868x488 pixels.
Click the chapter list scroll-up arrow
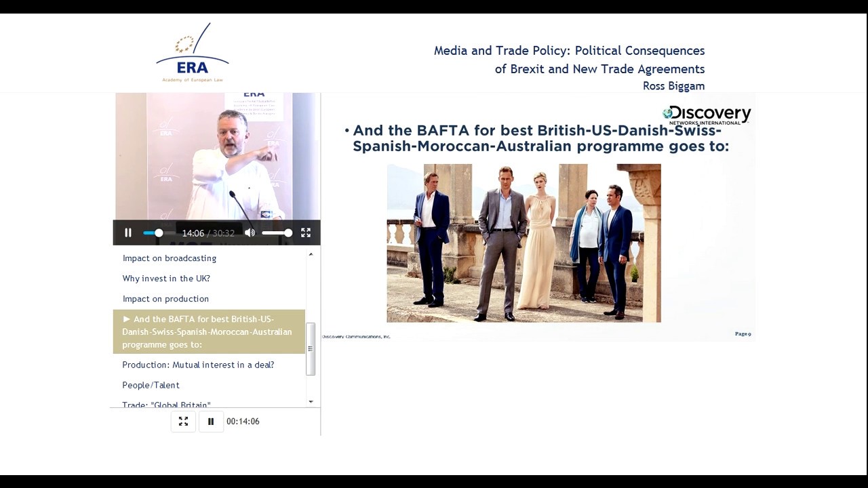[311, 254]
